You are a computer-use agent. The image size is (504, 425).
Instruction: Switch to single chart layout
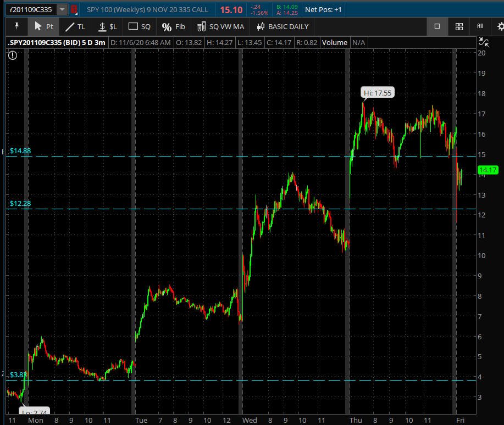[x=437, y=26]
